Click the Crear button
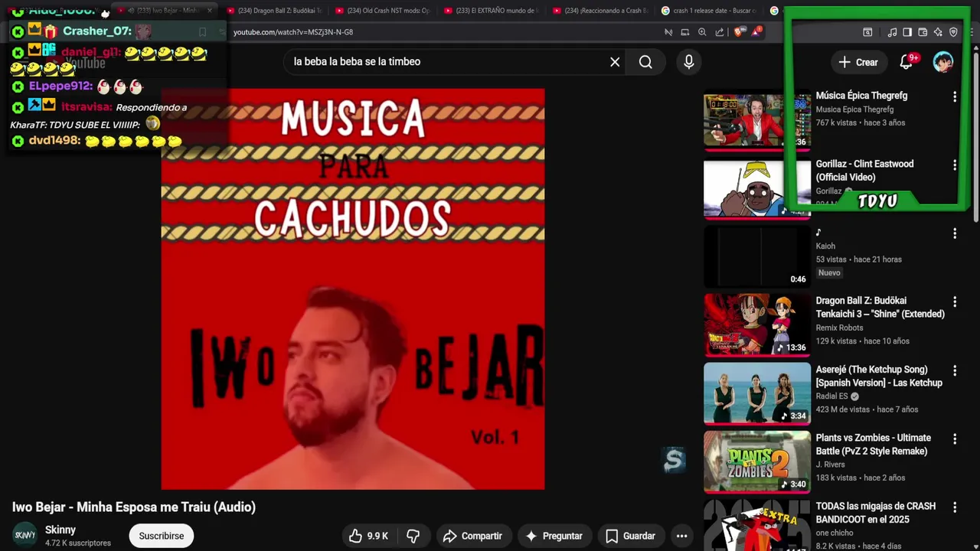Image resolution: width=980 pixels, height=551 pixels. coord(858,62)
